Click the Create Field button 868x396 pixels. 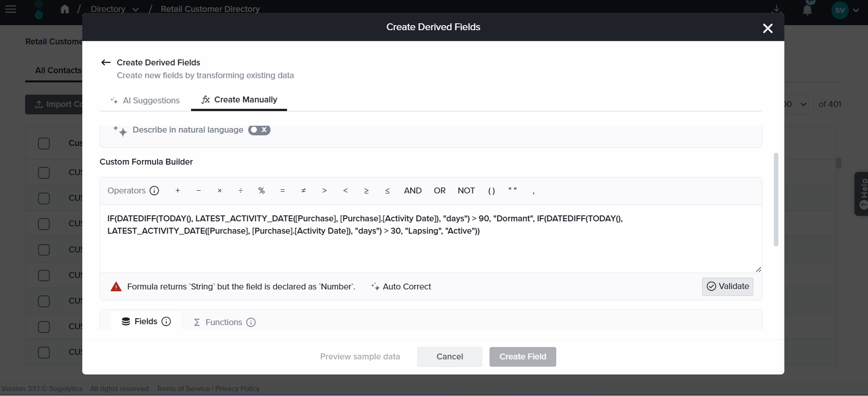coord(523,357)
